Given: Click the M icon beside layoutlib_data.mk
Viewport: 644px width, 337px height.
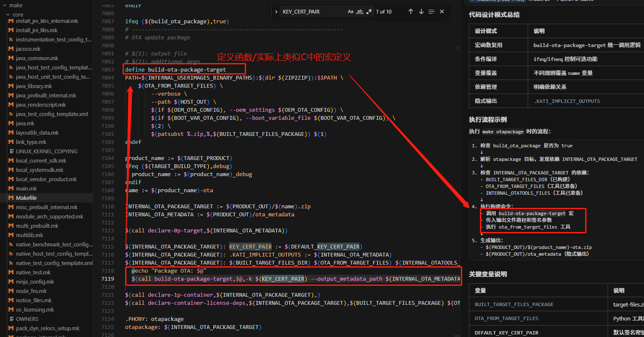Looking at the screenshot, I should [11, 133].
